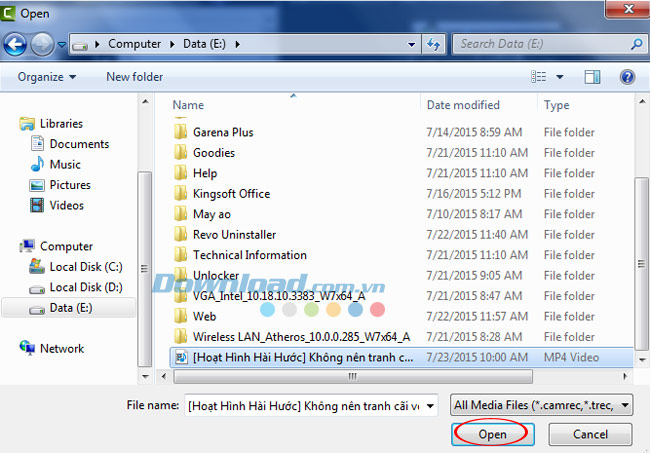Click the MP4 Video type cell
This screenshot has height=453, width=650.
(571, 357)
